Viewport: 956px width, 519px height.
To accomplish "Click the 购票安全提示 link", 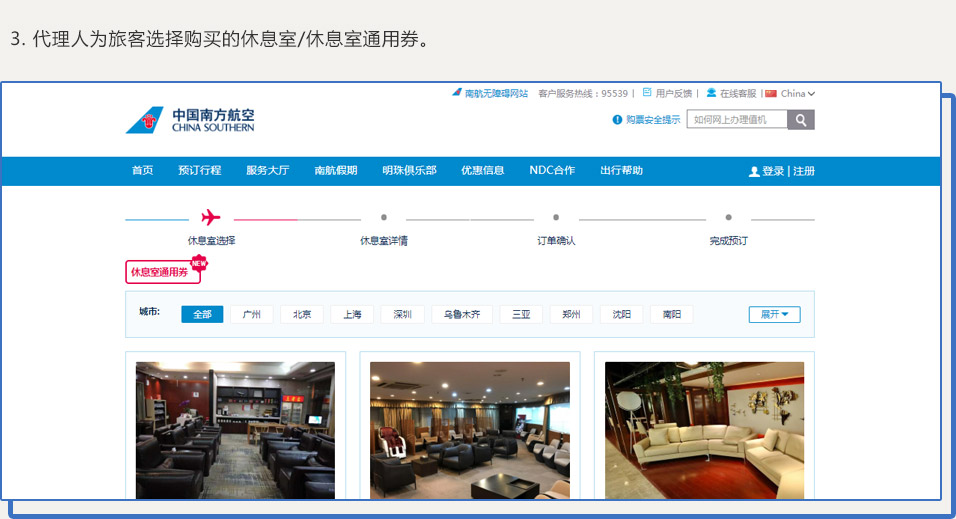I will point(653,120).
